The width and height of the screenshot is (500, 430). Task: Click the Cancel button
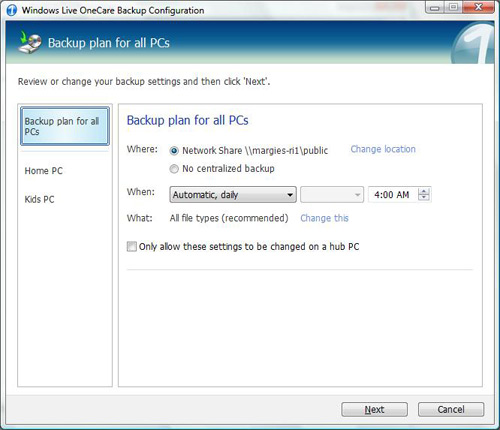(451, 409)
